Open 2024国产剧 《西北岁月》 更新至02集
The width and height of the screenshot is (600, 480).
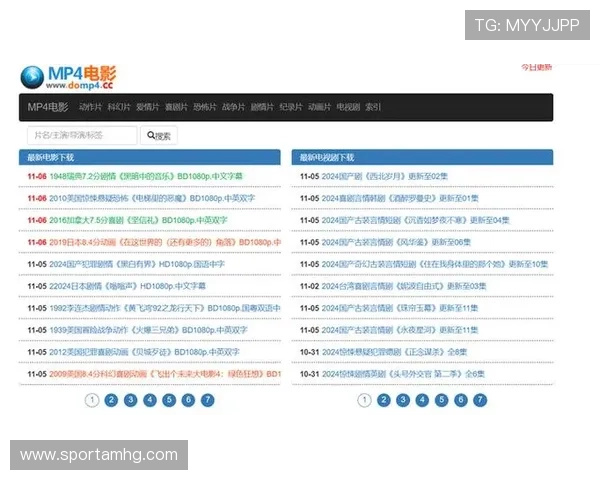pyautogui.click(x=385, y=176)
